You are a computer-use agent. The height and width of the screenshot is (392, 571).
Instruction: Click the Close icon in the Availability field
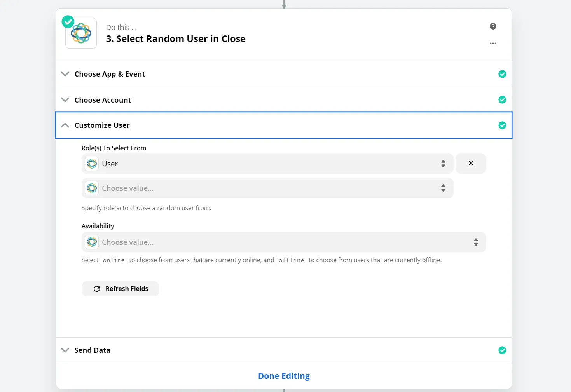[x=92, y=242]
